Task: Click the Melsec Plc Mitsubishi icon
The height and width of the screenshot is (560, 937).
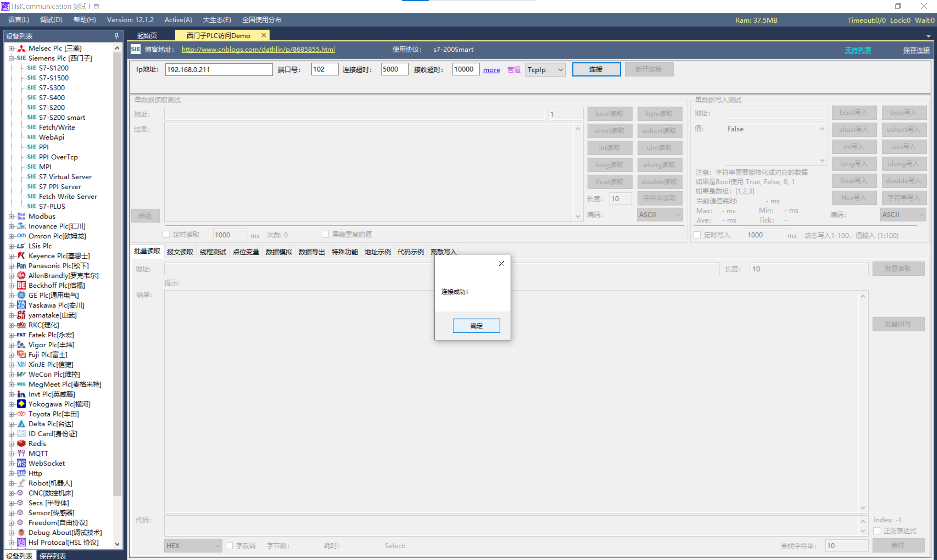Action: pos(22,48)
